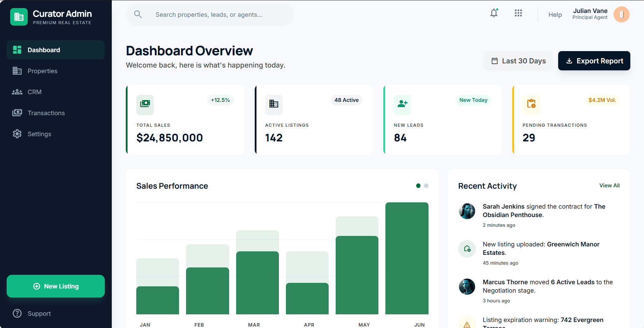Open View All recent activity
This screenshot has height=328, width=644.
[x=609, y=186]
